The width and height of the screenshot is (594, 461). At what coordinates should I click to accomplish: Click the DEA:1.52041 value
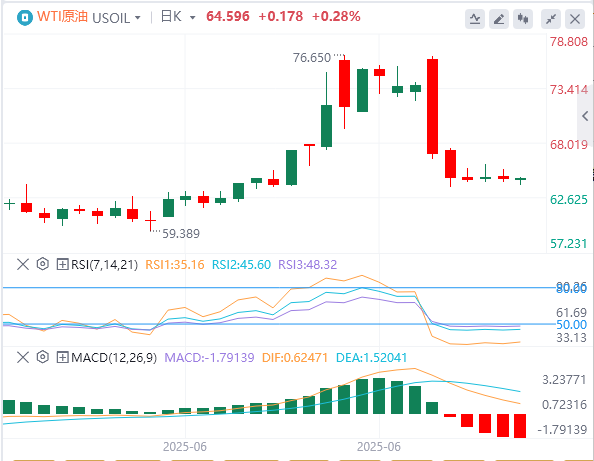click(372, 358)
